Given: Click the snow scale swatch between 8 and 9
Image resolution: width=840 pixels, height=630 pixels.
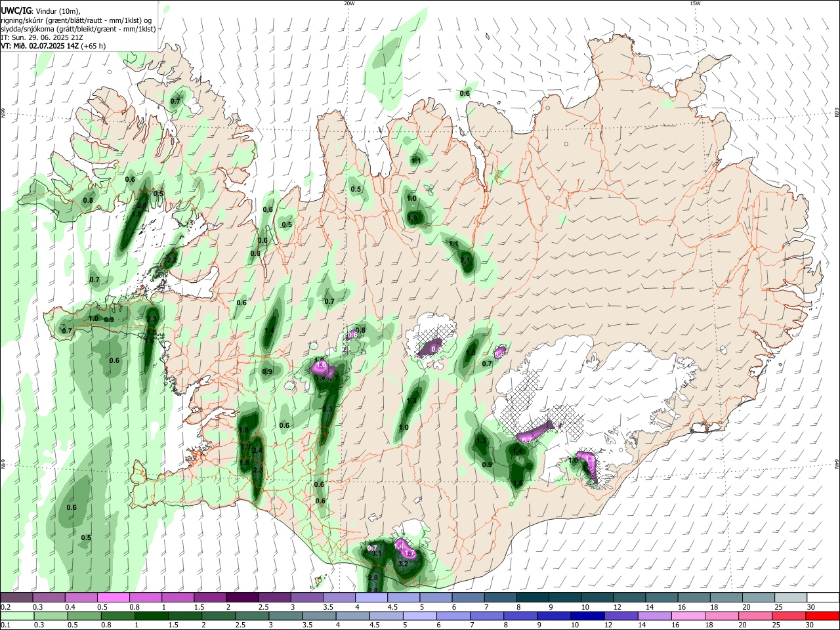Looking at the screenshot, I should coord(532,598).
